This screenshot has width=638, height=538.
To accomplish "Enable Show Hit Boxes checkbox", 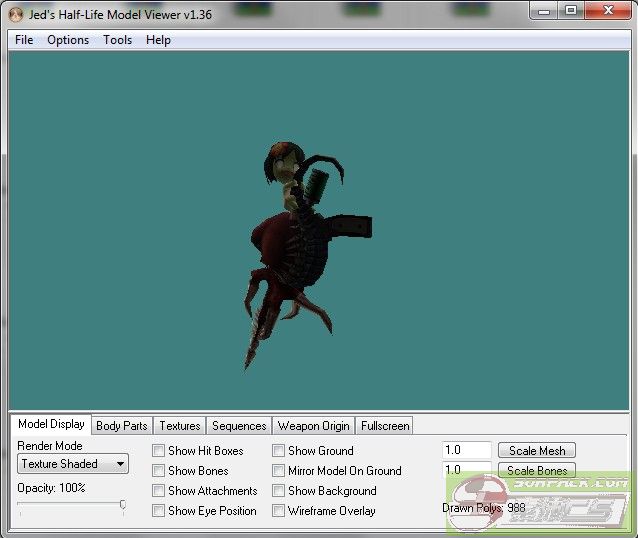I will [159, 451].
